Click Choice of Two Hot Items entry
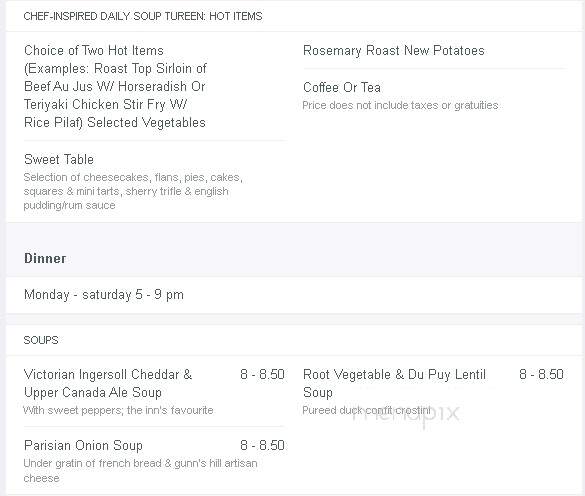 click(115, 86)
